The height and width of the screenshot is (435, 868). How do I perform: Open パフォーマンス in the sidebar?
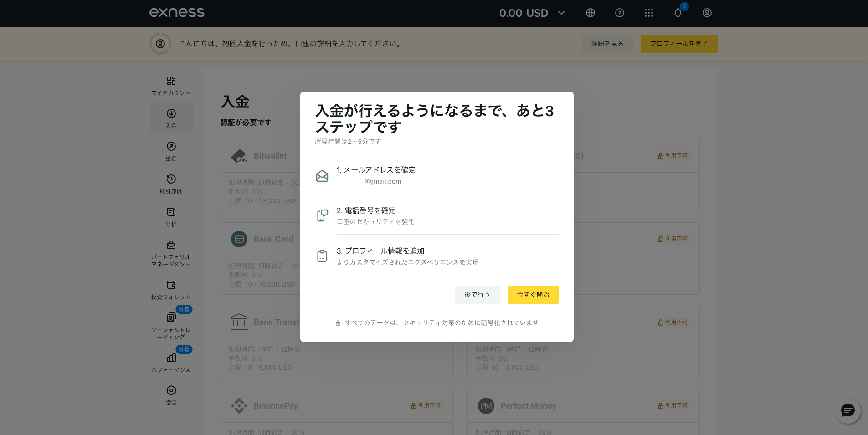coord(171,363)
